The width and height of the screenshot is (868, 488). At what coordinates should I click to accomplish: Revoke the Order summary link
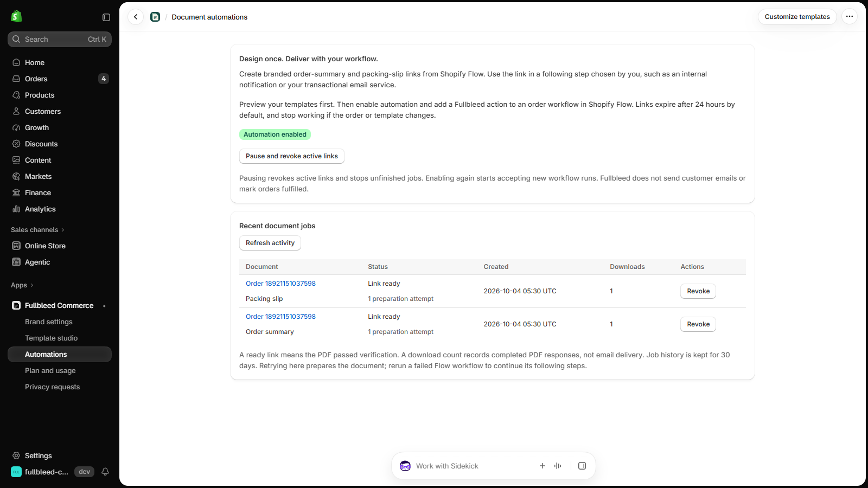click(698, 324)
